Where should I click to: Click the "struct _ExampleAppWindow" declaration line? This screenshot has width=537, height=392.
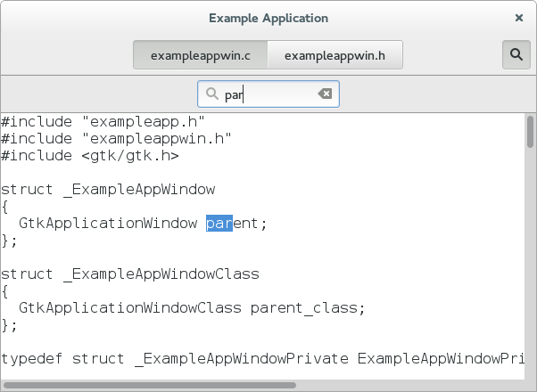click(108, 189)
